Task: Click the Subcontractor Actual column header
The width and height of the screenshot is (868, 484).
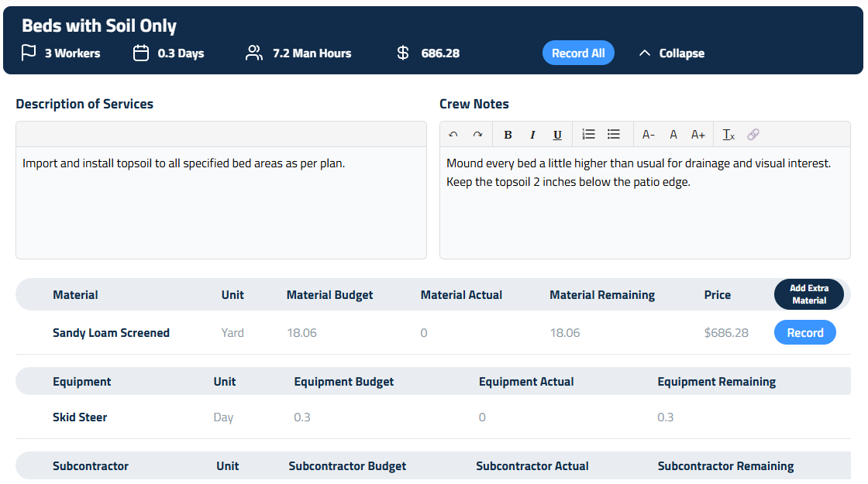Action: tap(532, 465)
